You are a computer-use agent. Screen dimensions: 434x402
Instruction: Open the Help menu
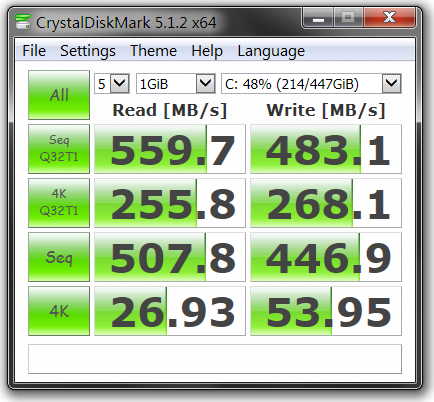tap(207, 51)
